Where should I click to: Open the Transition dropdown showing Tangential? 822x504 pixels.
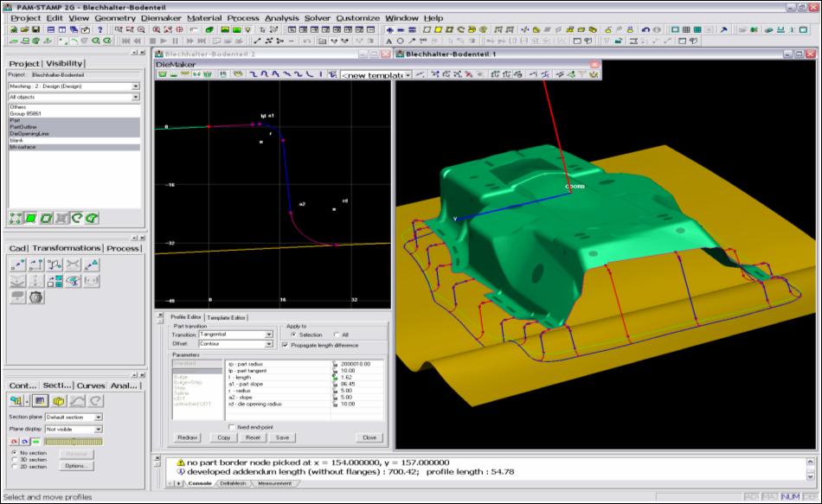268,334
